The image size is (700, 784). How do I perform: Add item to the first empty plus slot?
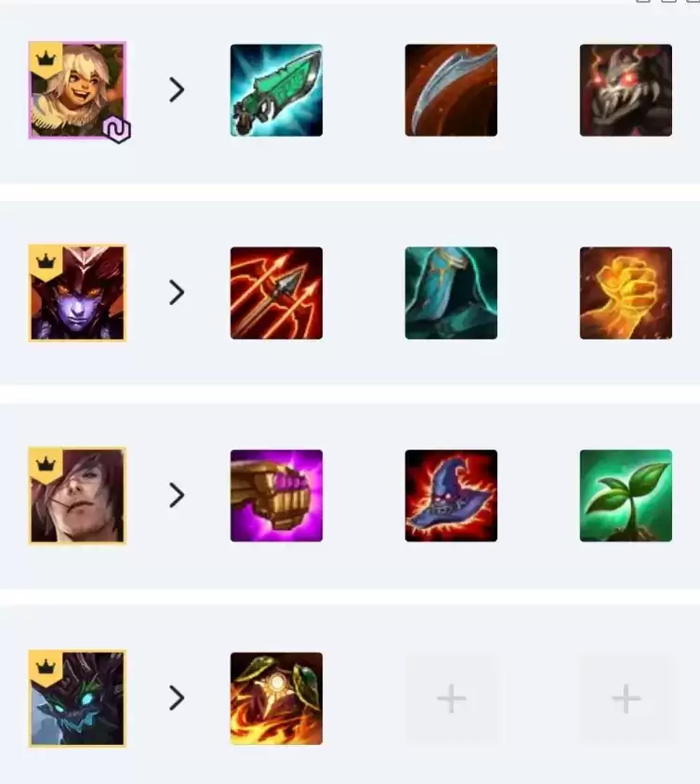coord(451,698)
